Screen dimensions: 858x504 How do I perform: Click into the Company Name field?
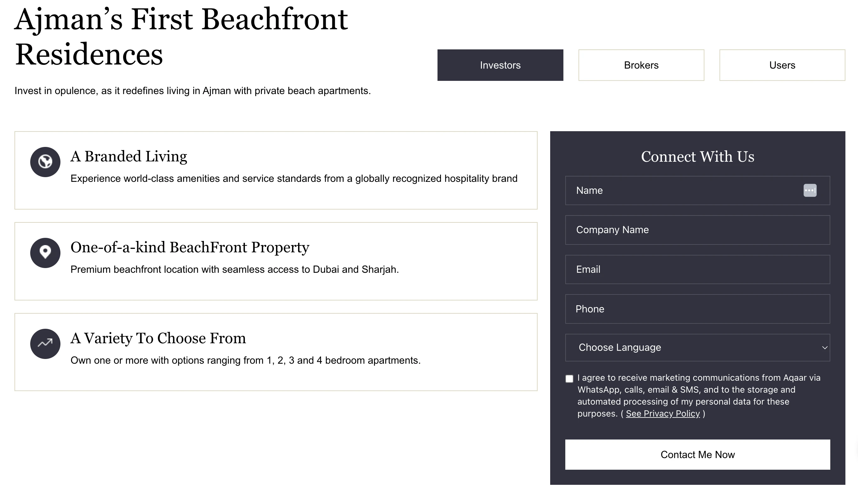697,230
